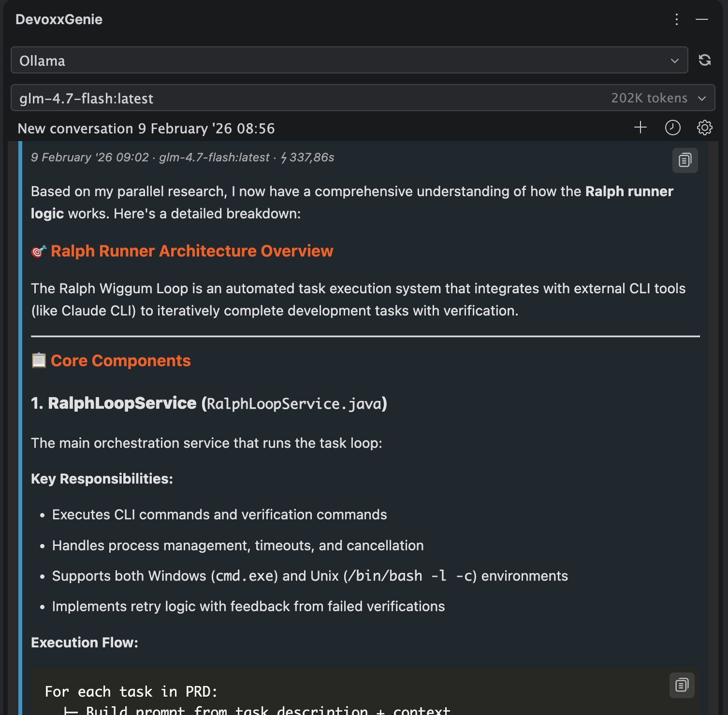Open the Ollama provider dropdown
Viewport: 728px width, 715px height.
pyautogui.click(x=349, y=60)
